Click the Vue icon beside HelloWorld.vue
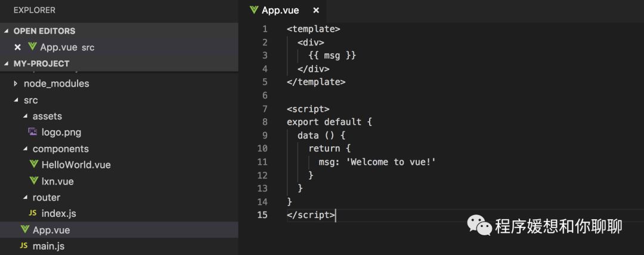This screenshot has width=644, height=255. 34,164
